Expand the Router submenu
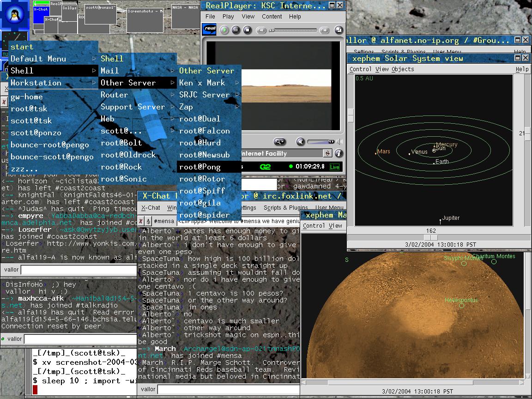The image size is (532, 399). [138, 95]
